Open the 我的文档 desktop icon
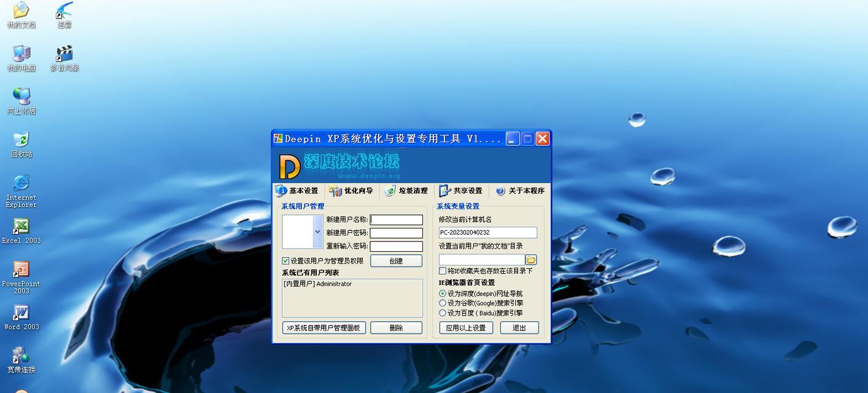 point(21,15)
